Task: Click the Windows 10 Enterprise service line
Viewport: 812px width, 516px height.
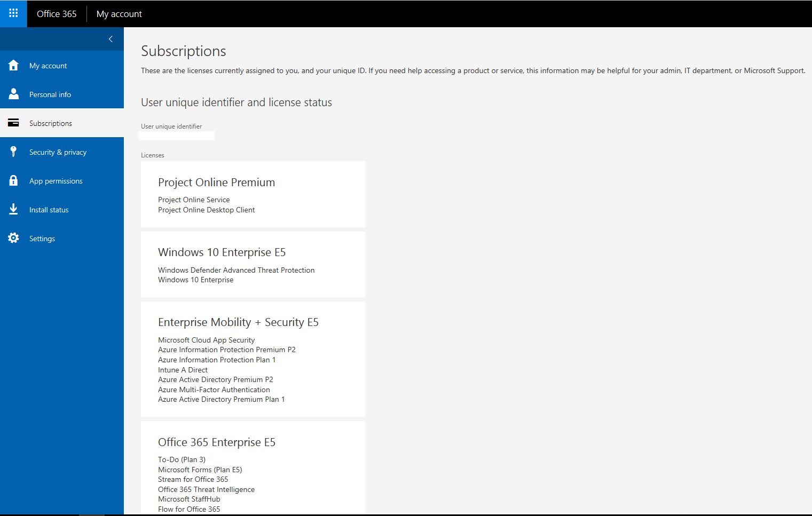Action: click(x=195, y=280)
